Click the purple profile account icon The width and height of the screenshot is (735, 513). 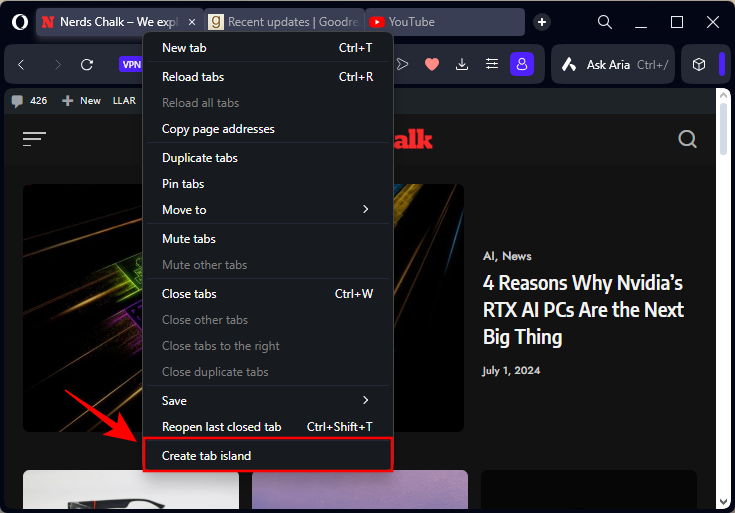point(521,64)
